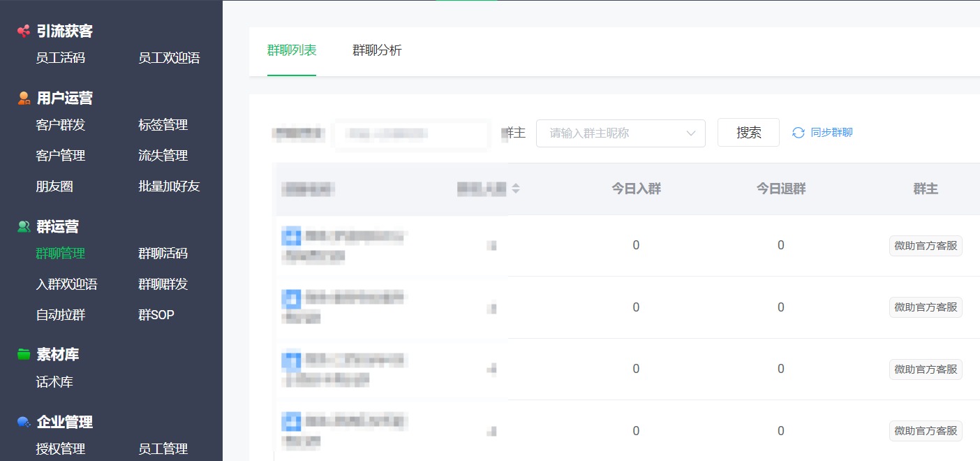Click the 同步群聊 link
The height and width of the screenshot is (461, 980).
(x=831, y=133)
